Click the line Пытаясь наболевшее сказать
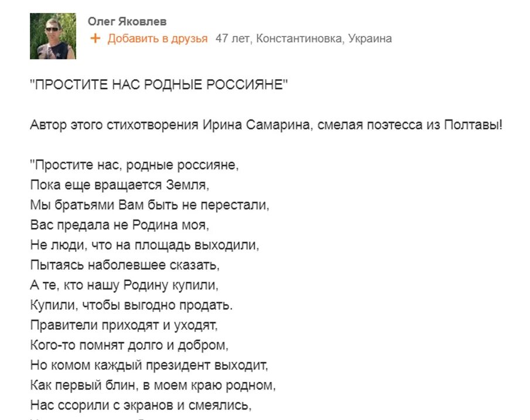This screenshot has width=530, height=420. (x=125, y=265)
